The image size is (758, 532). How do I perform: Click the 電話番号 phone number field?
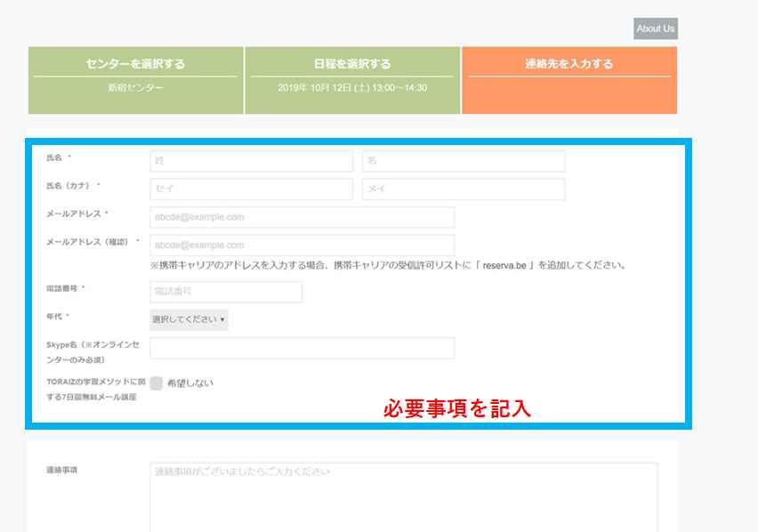pyautogui.click(x=226, y=292)
